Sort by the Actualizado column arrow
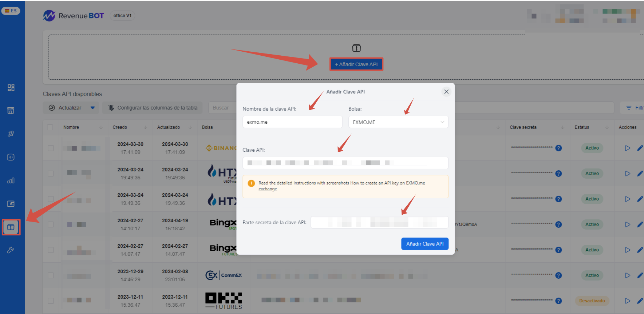 click(x=190, y=127)
